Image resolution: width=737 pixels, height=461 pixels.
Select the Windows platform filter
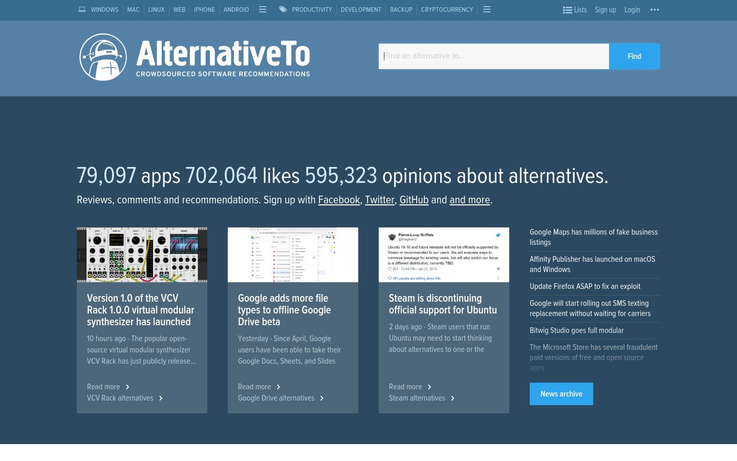pos(104,9)
